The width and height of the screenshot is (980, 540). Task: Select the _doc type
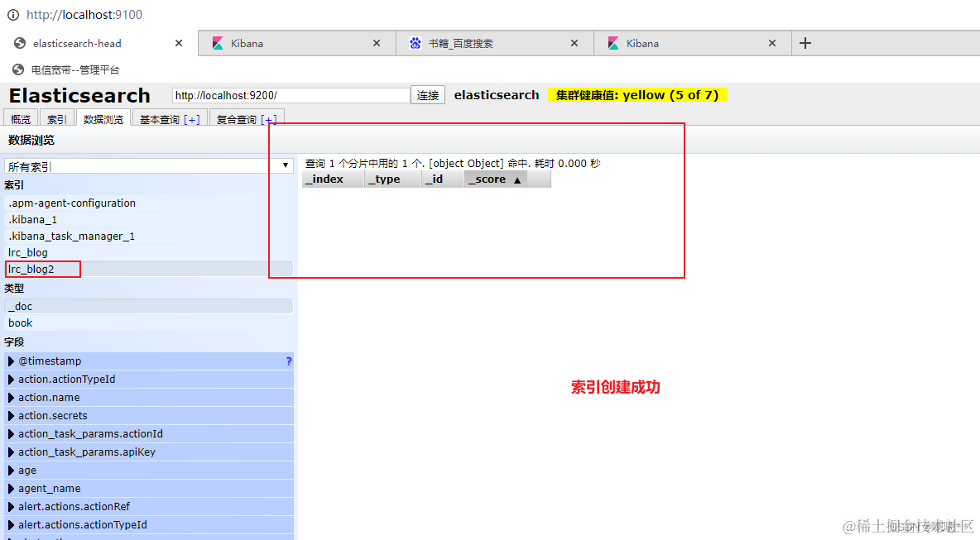(149, 306)
